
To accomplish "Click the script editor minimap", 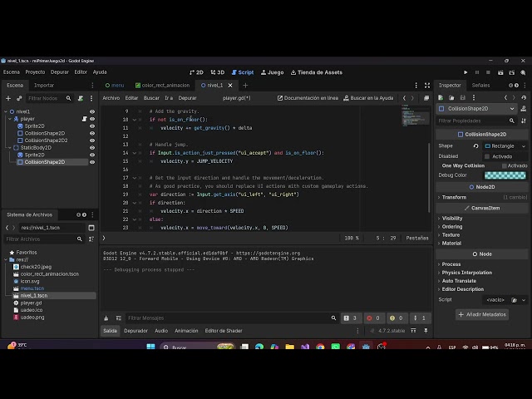I will (x=415, y=116).
